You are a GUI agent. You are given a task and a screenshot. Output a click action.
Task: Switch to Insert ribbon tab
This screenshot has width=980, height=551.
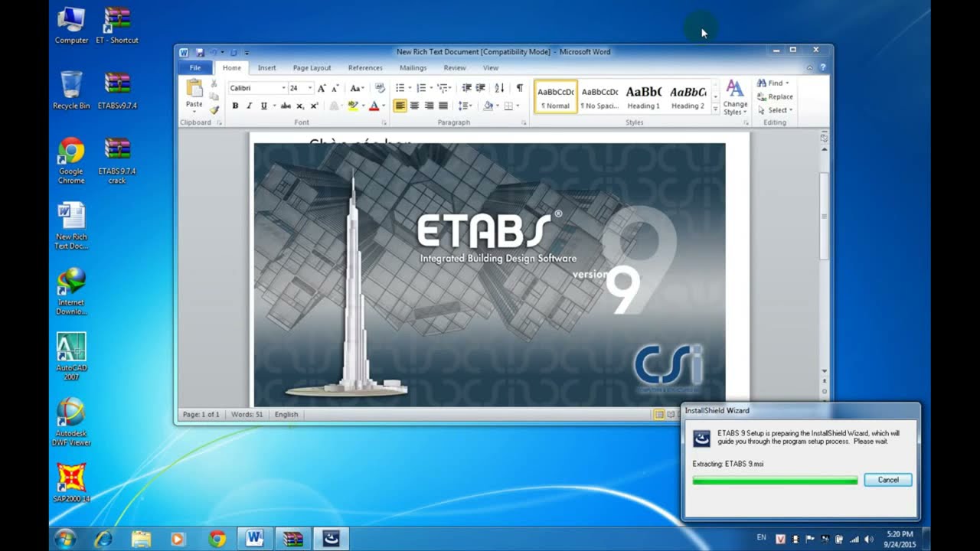[x=266, y=68]
